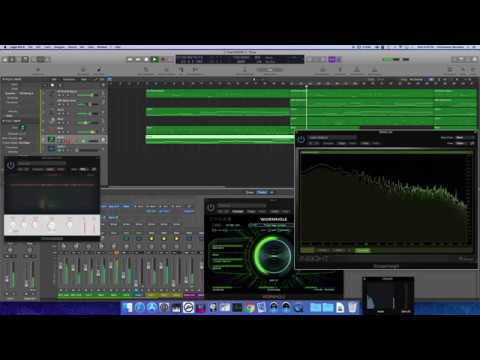
Task: Click the first yellow-lit button in mixer
Action: coord(151,238)
